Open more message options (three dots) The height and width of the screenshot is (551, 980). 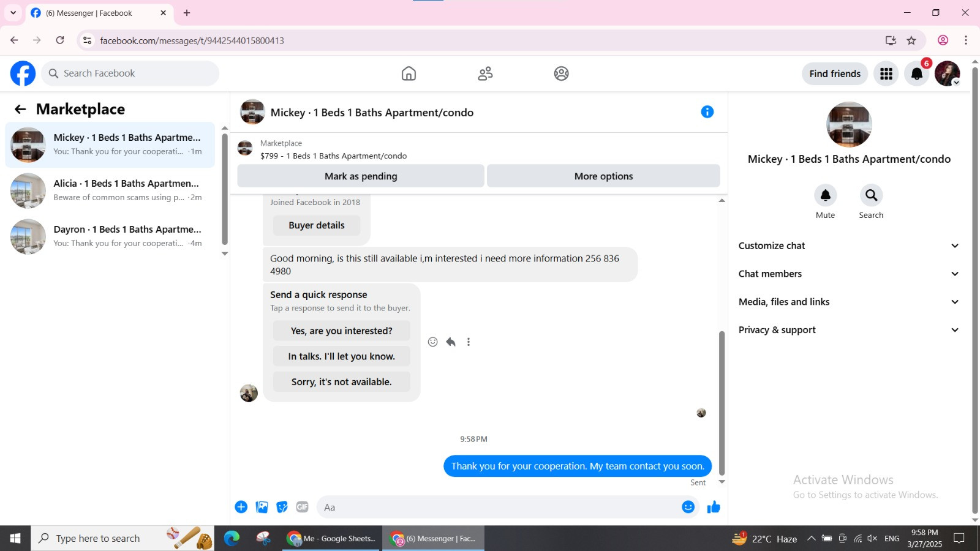(x=469, y=342)
